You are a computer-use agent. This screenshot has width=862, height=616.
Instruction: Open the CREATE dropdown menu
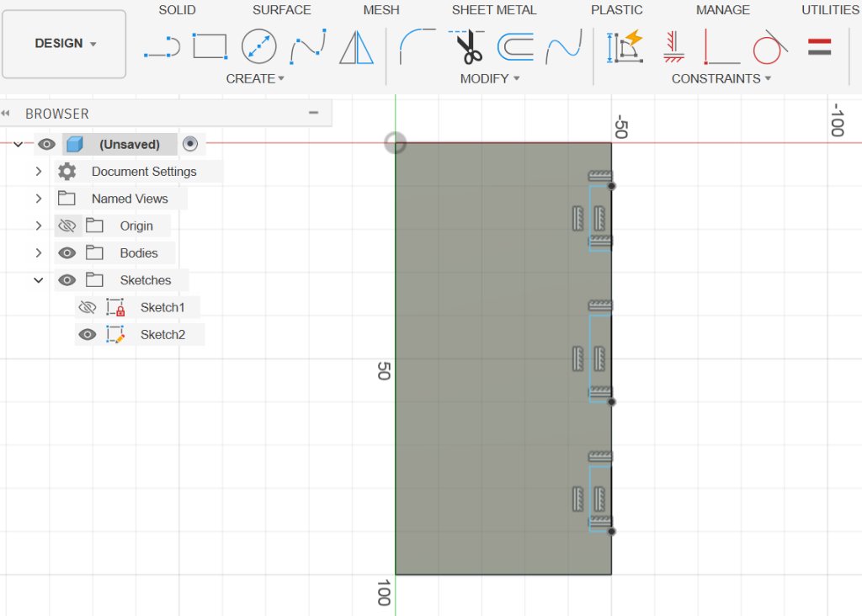pyautogui.click(x=255, y=78)
